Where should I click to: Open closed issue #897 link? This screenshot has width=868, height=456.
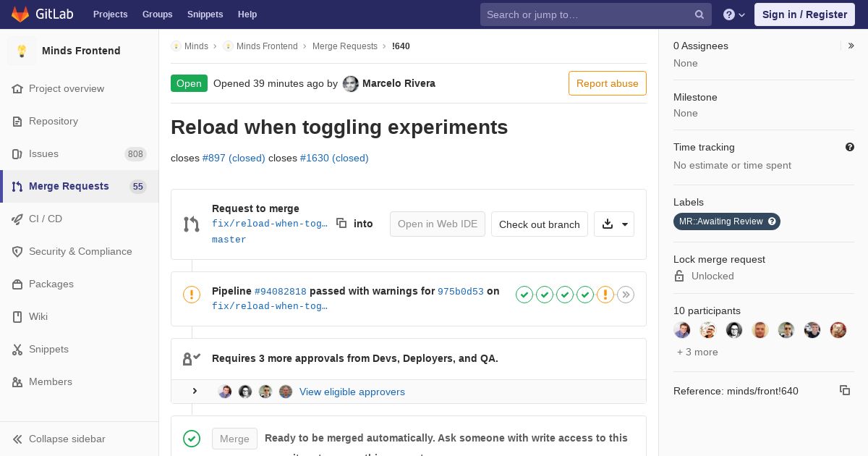(234, 158)
